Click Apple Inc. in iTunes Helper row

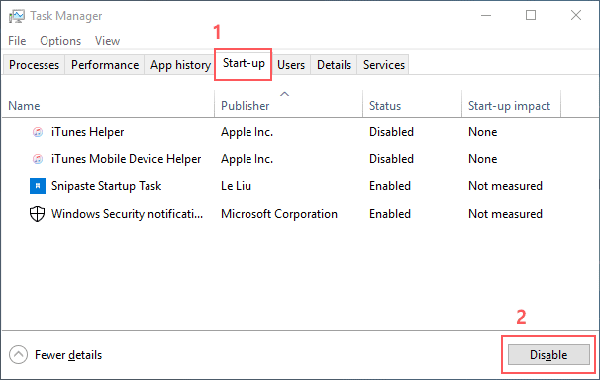coord(247,132)
